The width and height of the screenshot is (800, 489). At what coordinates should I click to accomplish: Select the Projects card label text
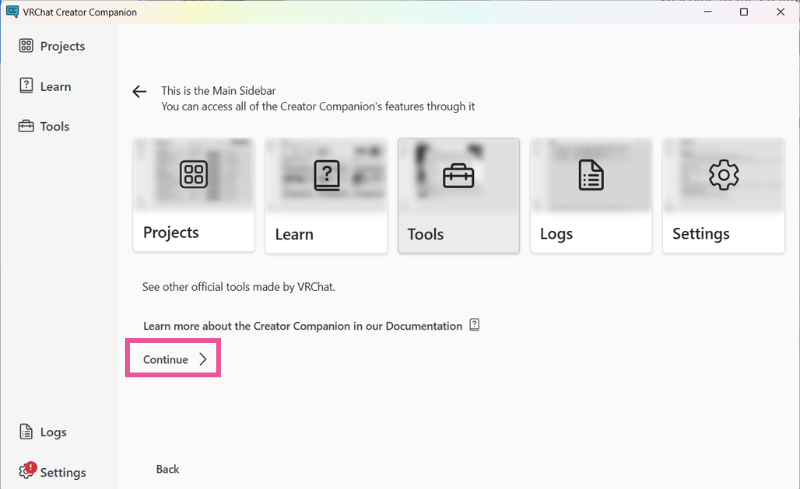tap(171, 233)
